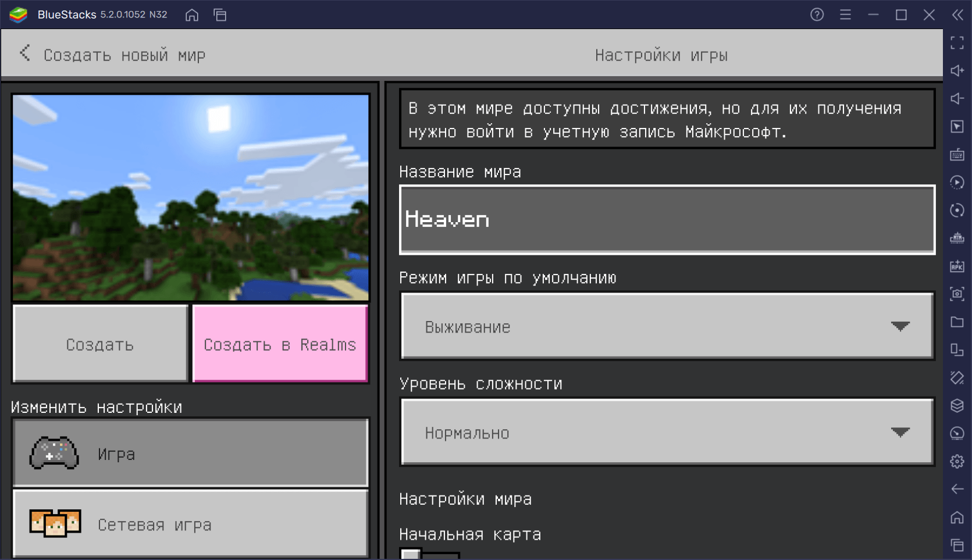Open BlueStacks home screen from title bar

(192, 15)
